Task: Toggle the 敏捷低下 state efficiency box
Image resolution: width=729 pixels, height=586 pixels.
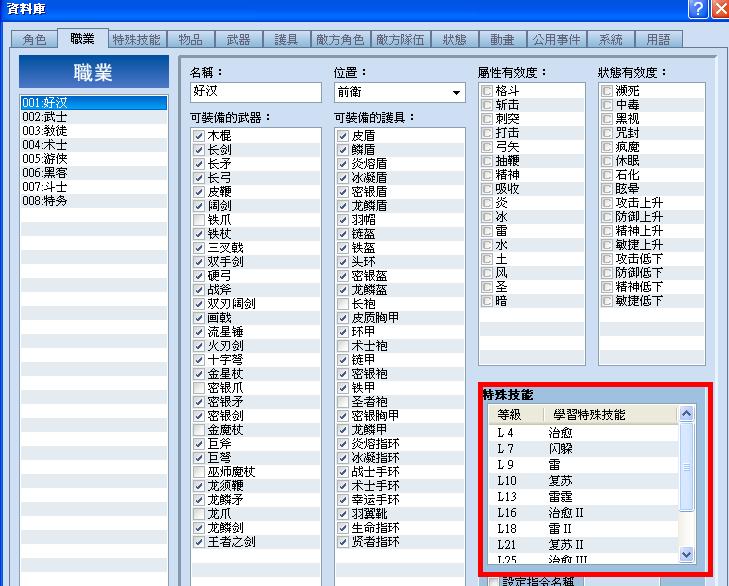Action: [607, 301]
